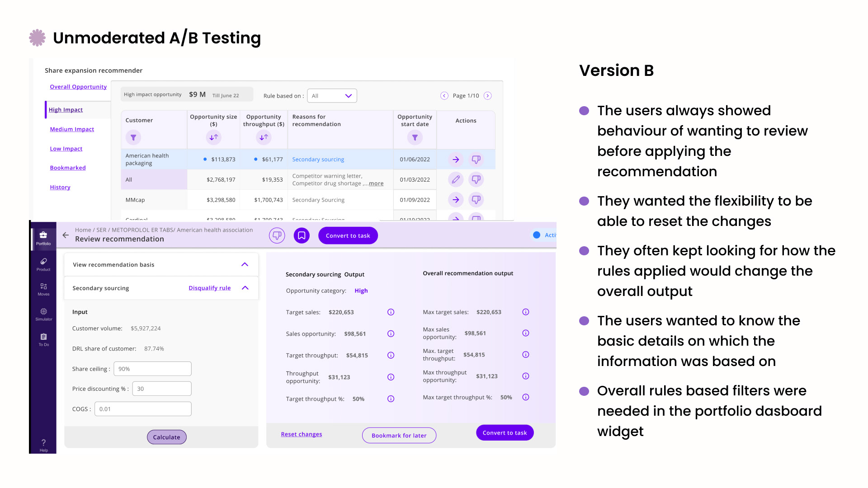This screenshot has height=488, width=868.
Task: Click the Customer column filter icon
Action: 133,137
